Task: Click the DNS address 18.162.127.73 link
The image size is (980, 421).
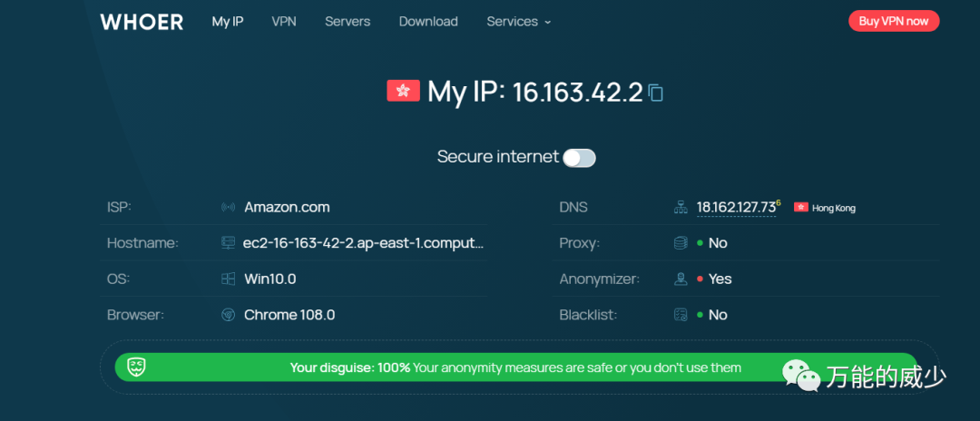Action: 736,208
